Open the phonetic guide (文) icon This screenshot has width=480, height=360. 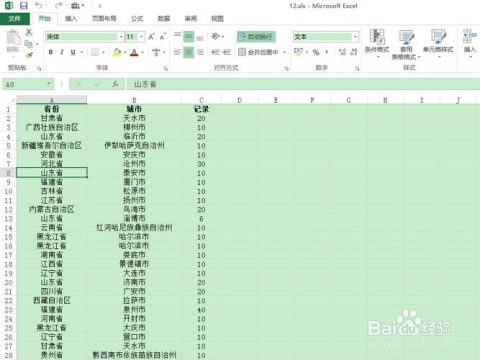click(x=156, y=52)
